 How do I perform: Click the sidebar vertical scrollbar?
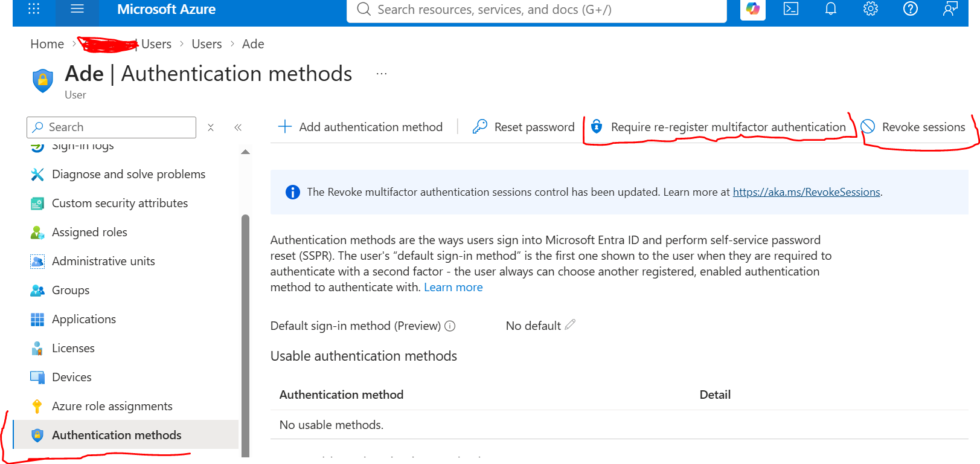(245, 335)
